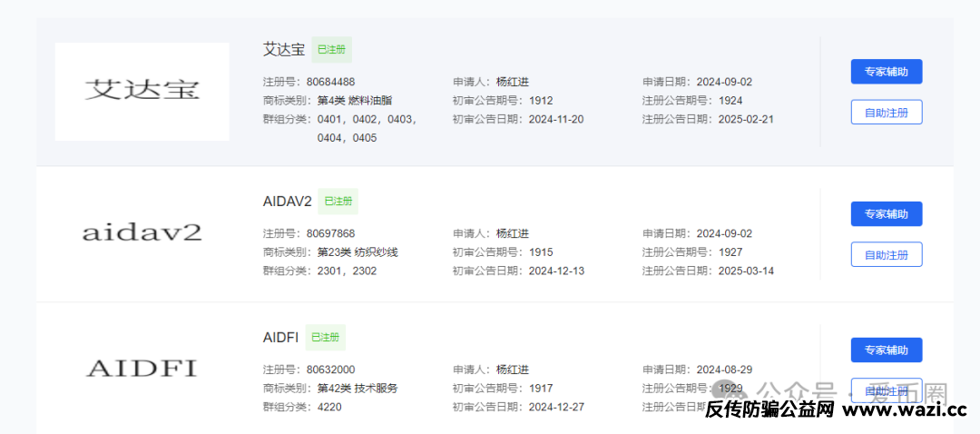Image resolution: width=980 pixels, height=434 pixels.
Task: Click preliminary announcement date 2024-12-13
Action: [556, 271]
